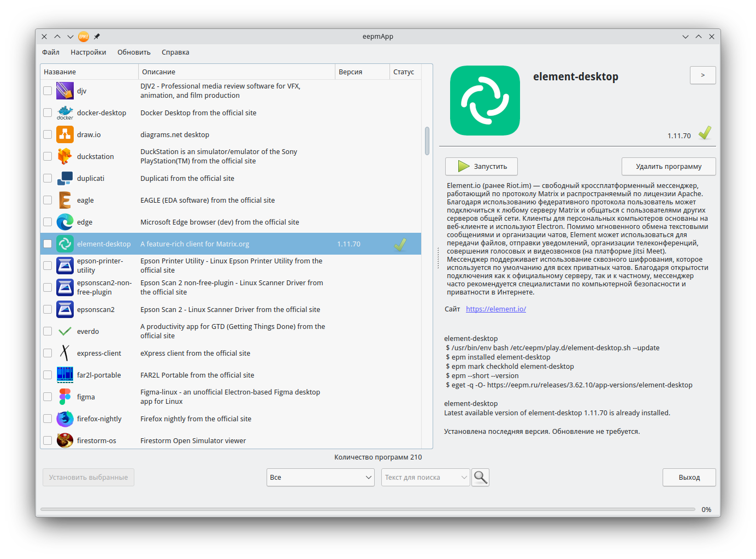Click the eagle EDA icon
Image resolution: width=756 pixels, height=559 pixels.
(65, 200)
